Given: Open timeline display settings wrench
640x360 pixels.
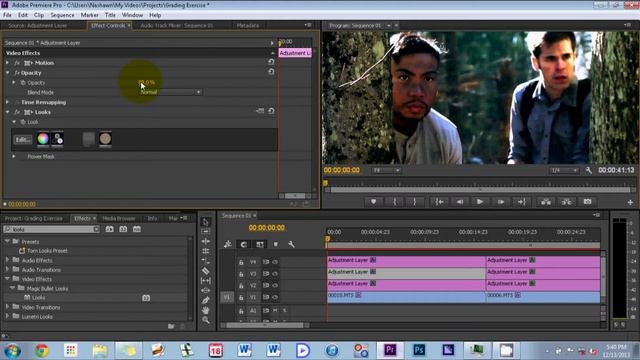Looking at the screenshot, I should click(x=291, y=244).
